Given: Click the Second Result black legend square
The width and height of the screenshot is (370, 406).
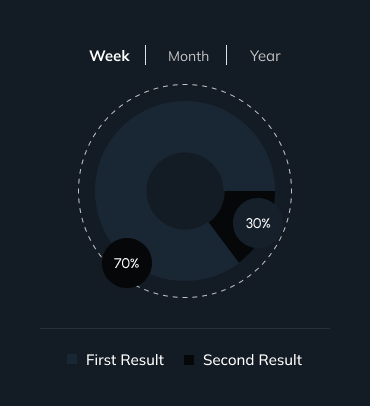Looking at the screenshot, I should coord(189,360).
